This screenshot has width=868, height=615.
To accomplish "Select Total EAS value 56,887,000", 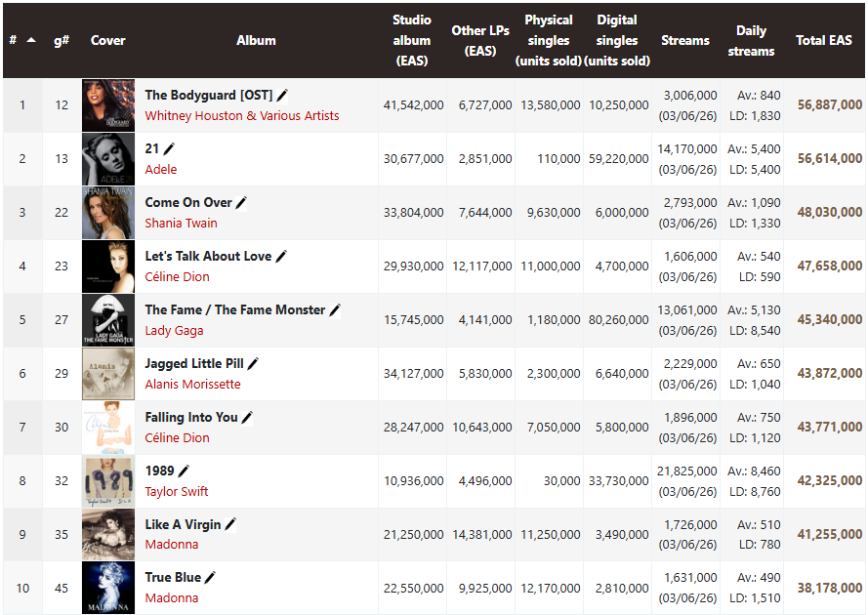I will point(829,105).
